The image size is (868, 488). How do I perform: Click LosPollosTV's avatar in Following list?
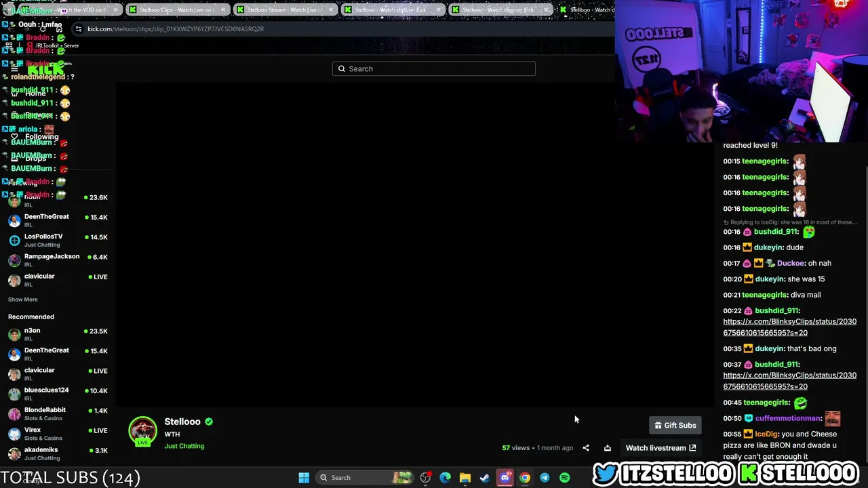tap(14, 240)
